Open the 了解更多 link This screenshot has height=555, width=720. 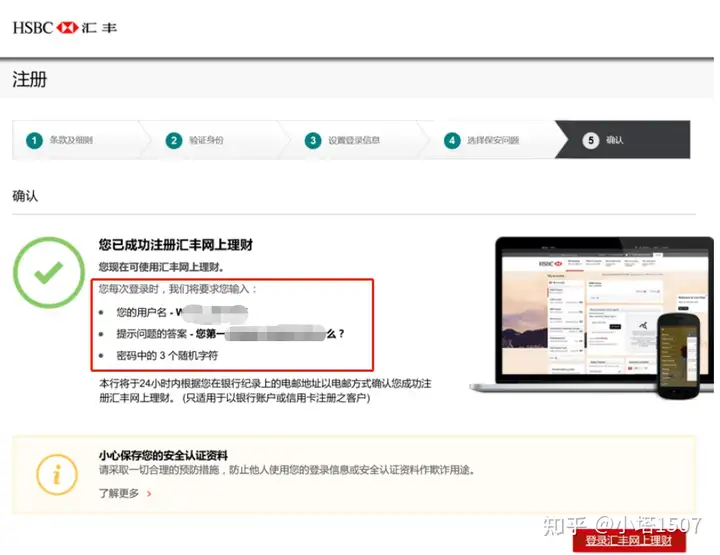(119, 493)
